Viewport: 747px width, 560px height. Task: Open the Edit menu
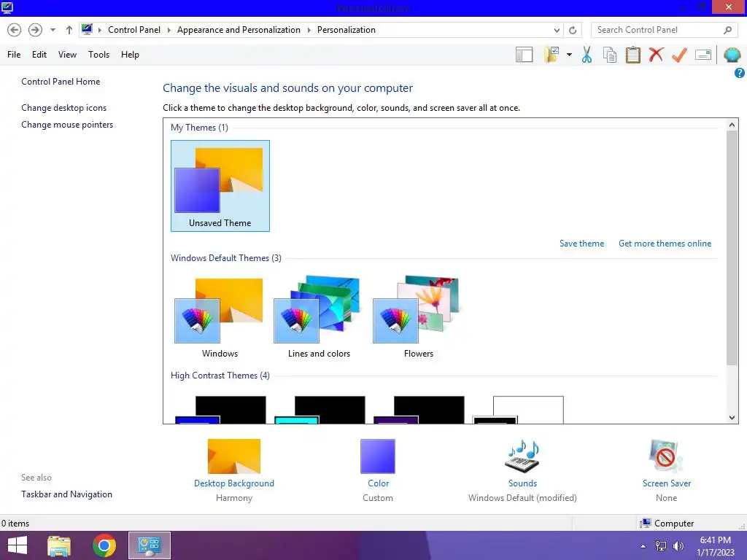(39, 54)
